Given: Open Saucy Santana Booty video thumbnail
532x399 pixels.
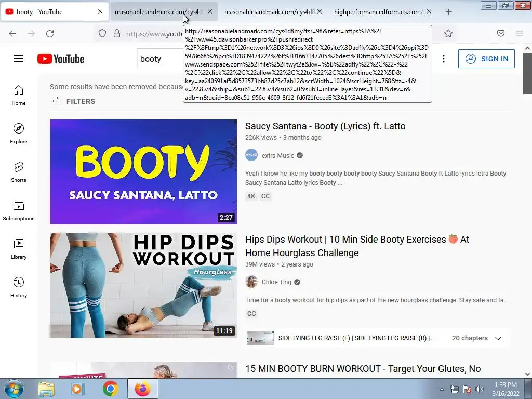Looking at the screenshot, I should point(143,171).
